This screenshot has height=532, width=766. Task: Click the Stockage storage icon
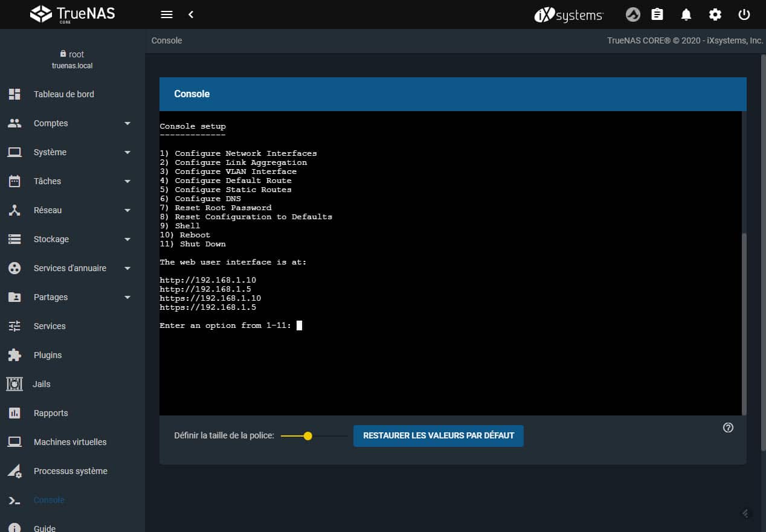tap(14, 239)
